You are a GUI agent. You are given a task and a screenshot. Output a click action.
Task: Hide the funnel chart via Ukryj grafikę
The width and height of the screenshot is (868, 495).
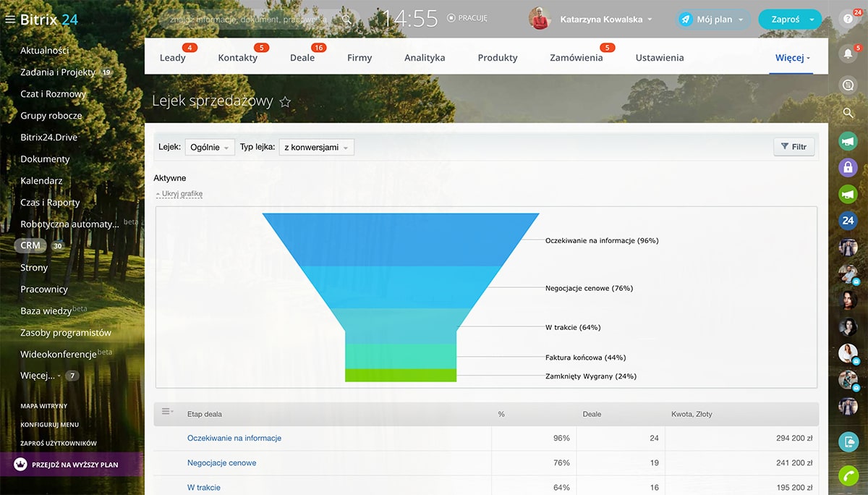click(179, 194)
